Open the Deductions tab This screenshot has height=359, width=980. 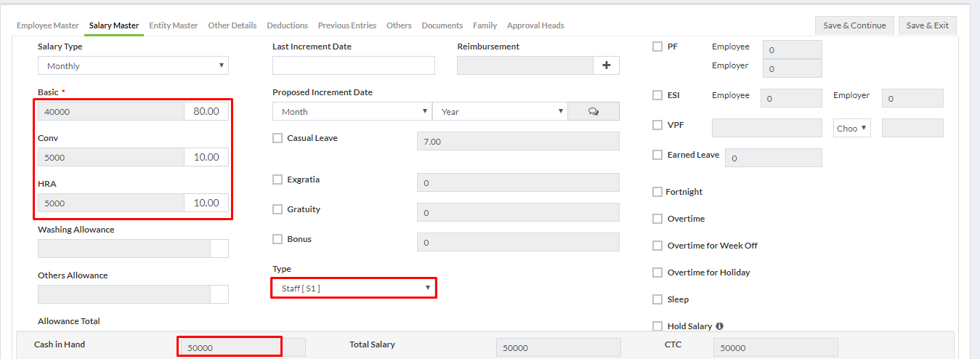coord(287,25)
